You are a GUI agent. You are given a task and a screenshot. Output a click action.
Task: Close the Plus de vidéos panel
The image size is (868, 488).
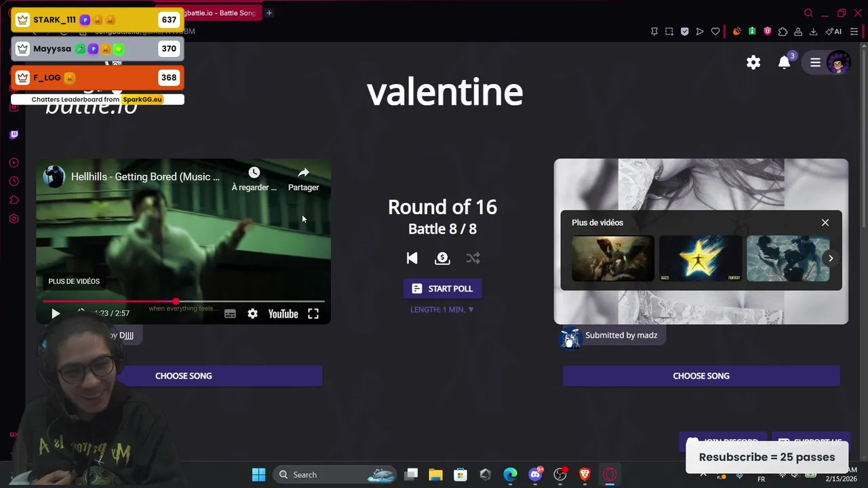(x=825, y=222)
